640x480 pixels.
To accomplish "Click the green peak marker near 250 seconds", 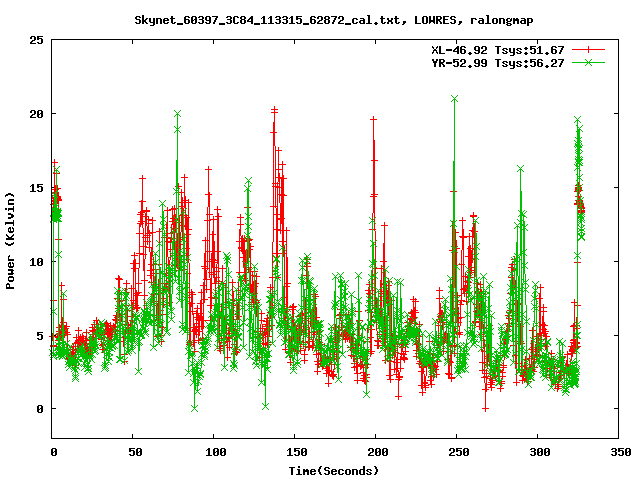I will (454, 99).
